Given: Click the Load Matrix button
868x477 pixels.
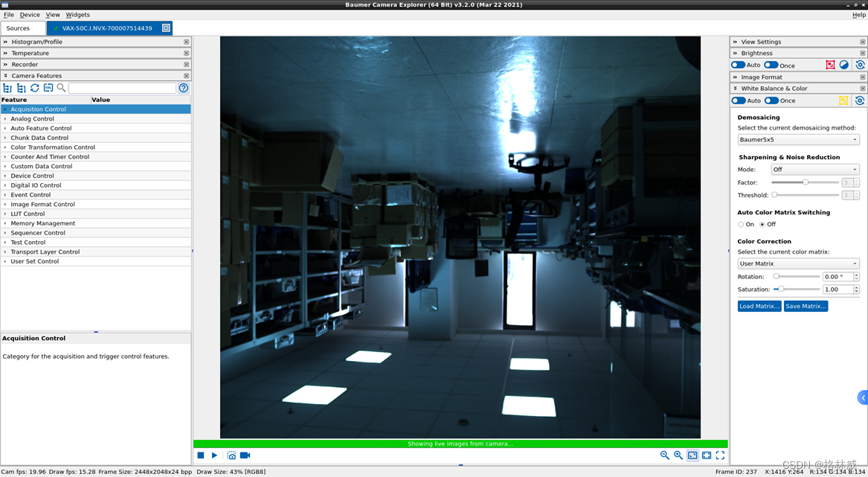Looking at the screenshot, I should 759,306.
